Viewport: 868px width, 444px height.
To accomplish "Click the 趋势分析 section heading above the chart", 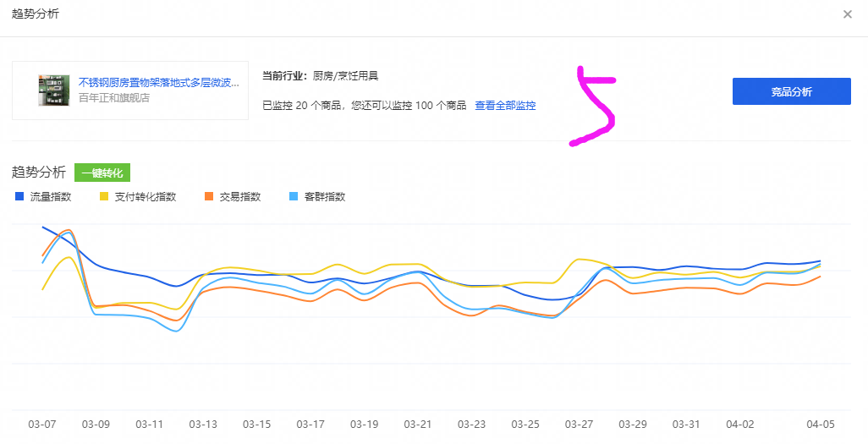I will click(x=39, y=173).
